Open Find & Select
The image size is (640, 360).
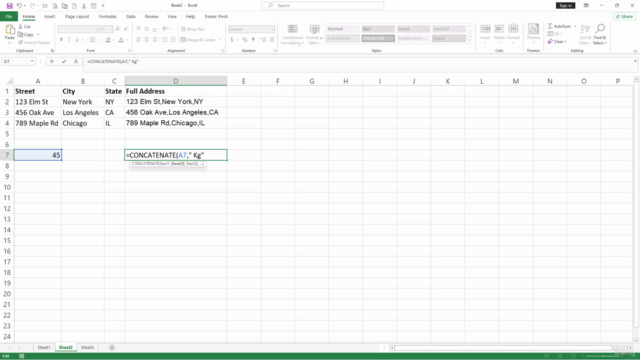[600, 34]
